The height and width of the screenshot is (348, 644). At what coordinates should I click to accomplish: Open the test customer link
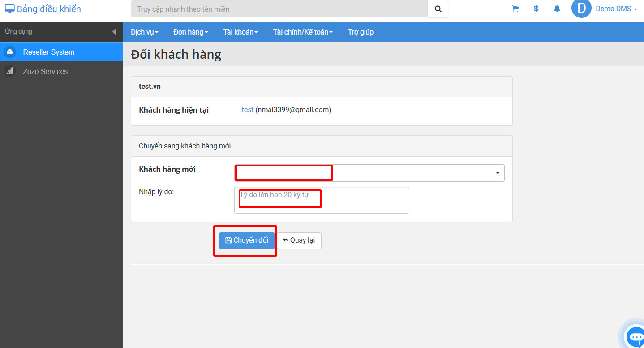point(248,109)
